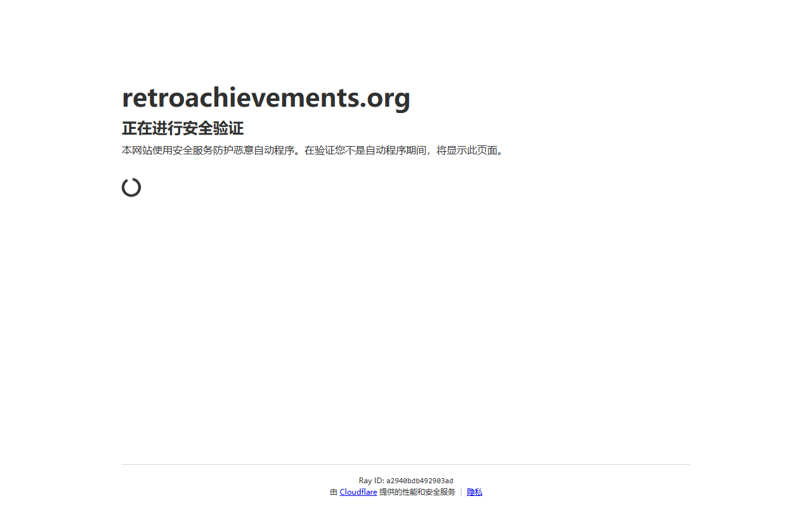Viewport: 812px width, 508px height.
Task: Click the 正在进行安全验证 heading
Action: [183, 129]
